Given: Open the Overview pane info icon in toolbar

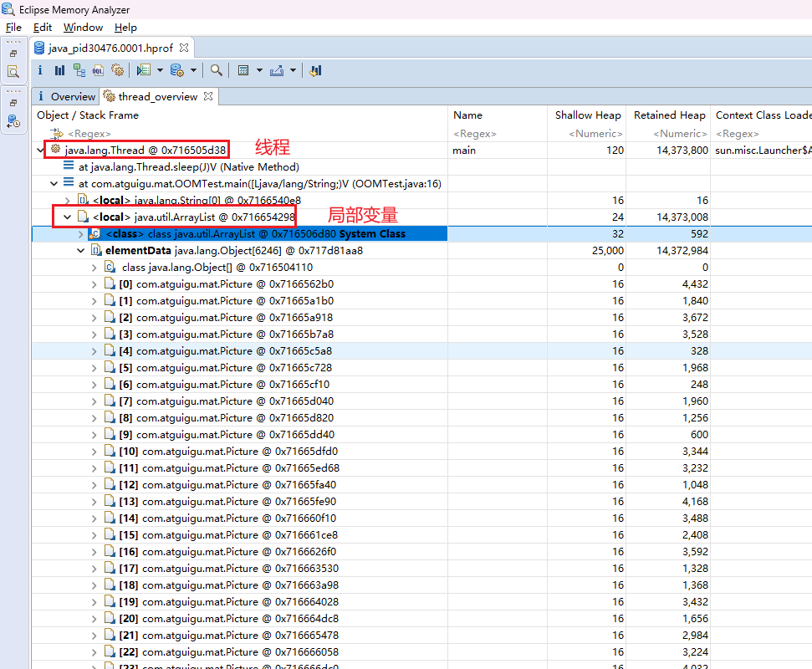Looking at the screenshot, I should pos(40,70).
